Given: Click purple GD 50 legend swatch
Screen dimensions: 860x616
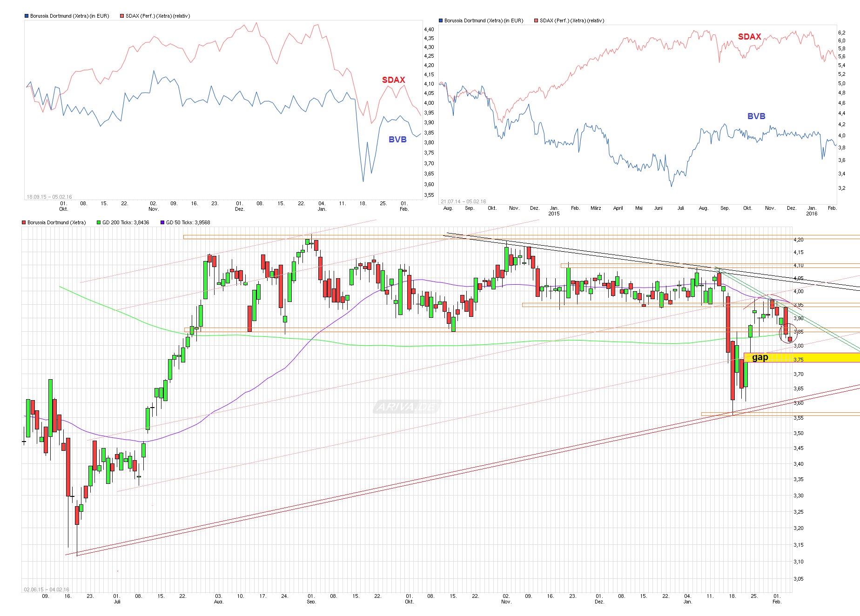Looking at the screenshot, I should 162,222.
